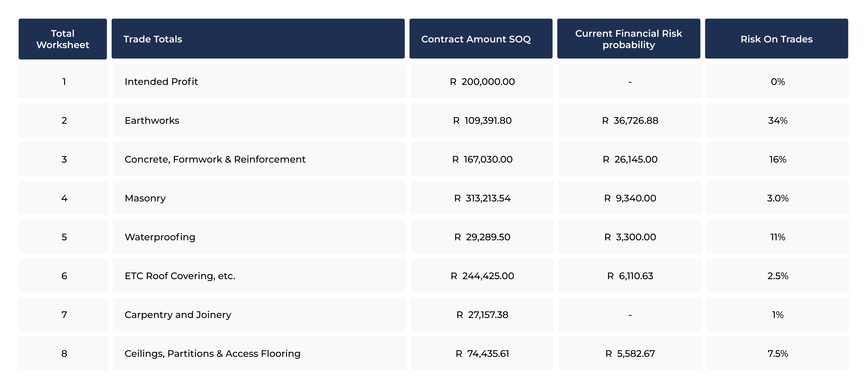
Task: Click the Waterproofing trade cell
Action: (160, 237)
